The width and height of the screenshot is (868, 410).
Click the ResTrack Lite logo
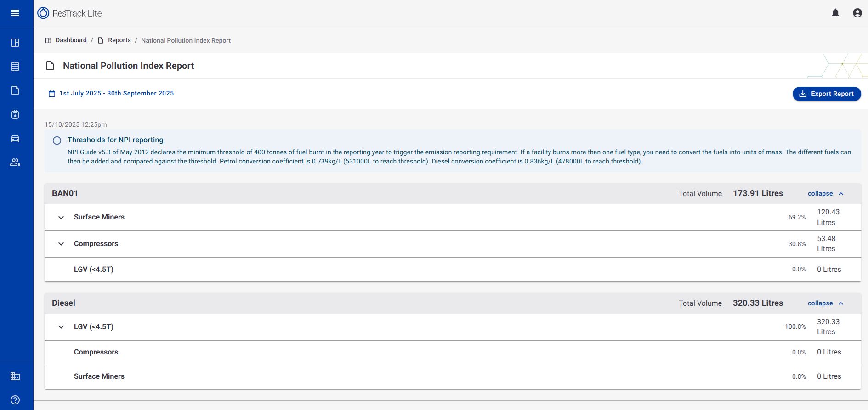tap(70, 13)
